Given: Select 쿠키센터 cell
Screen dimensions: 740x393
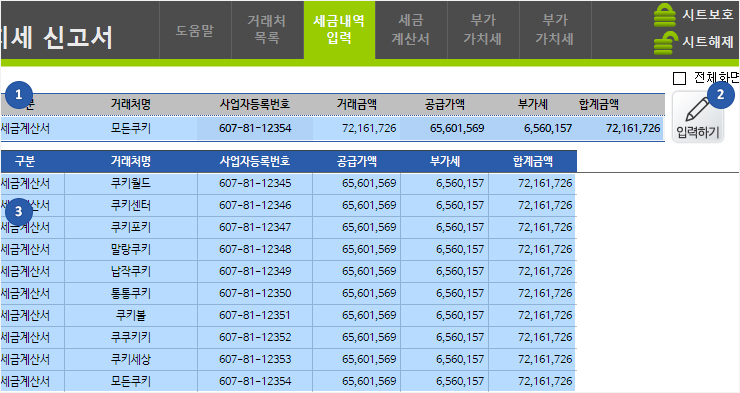Looking at the screenshot, I should (131, 206).
